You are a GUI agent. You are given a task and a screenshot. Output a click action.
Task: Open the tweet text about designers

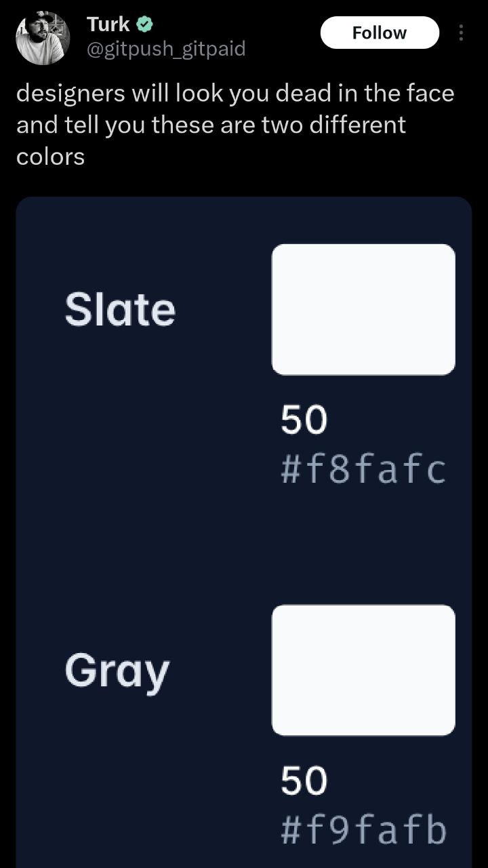[235, 125]
